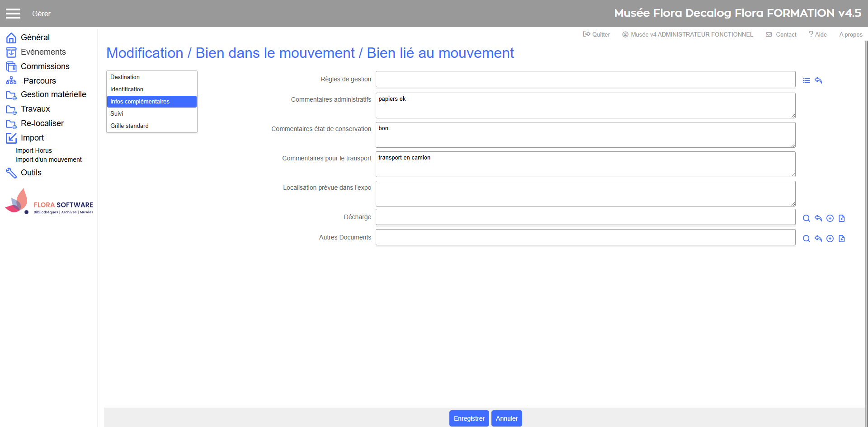Click the Annuler button
The width and height of the screenshot is (868, 427).
(506, 418)
